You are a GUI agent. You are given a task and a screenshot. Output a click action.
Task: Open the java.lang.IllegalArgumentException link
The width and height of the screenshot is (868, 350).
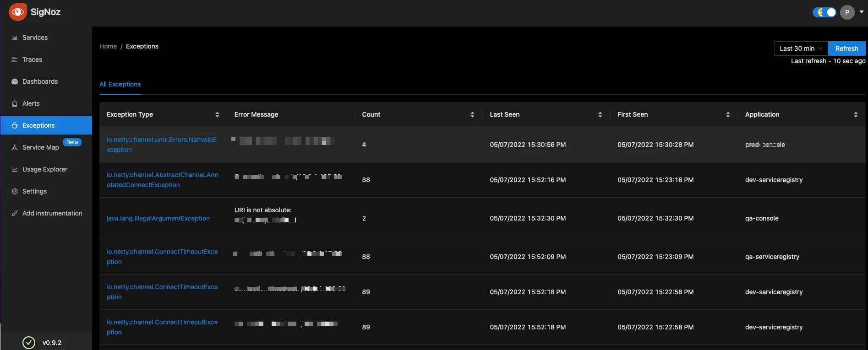tap(158, 218)
